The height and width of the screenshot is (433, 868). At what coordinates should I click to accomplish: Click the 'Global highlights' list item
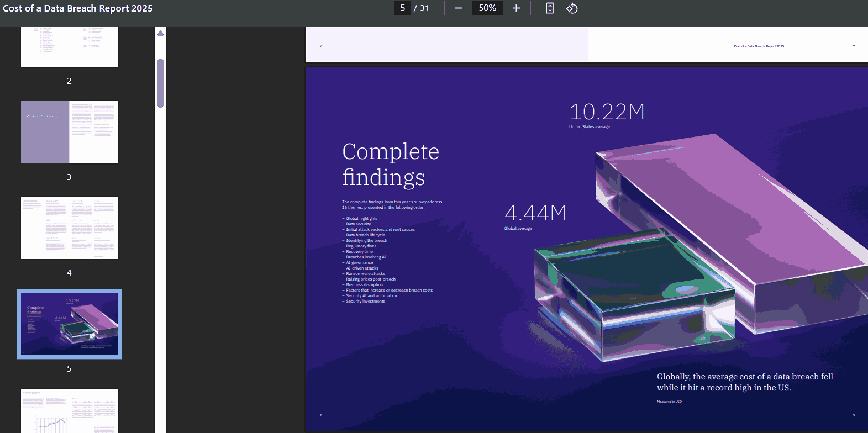[362, 219]
